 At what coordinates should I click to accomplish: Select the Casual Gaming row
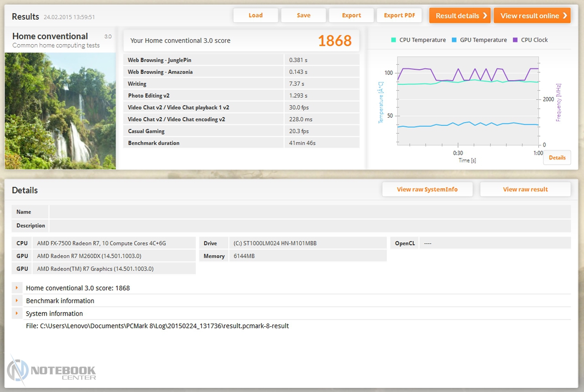tap(241, 131)
